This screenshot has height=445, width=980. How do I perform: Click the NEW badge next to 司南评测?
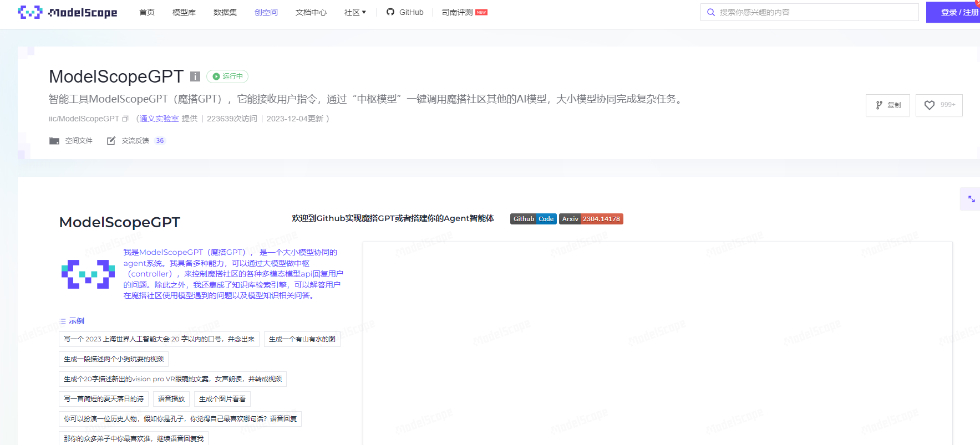pyautogui.click(x=481, y=12)
